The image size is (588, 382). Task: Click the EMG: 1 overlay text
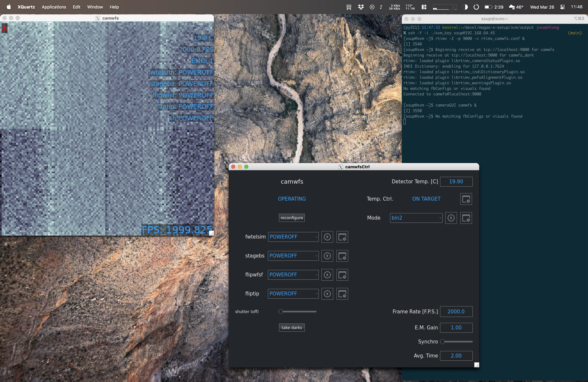coord(202,61)
